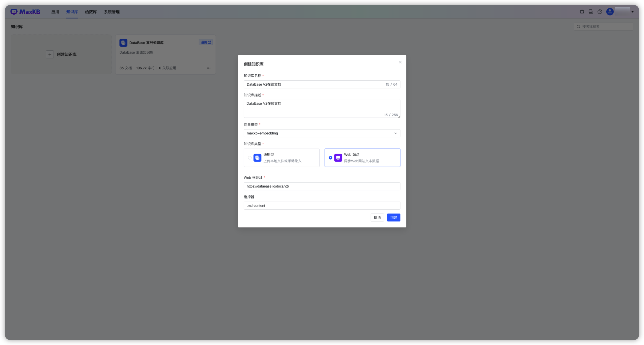Click the Web 根地址 input field
644x345 pixels.
(x=322, y=186)
